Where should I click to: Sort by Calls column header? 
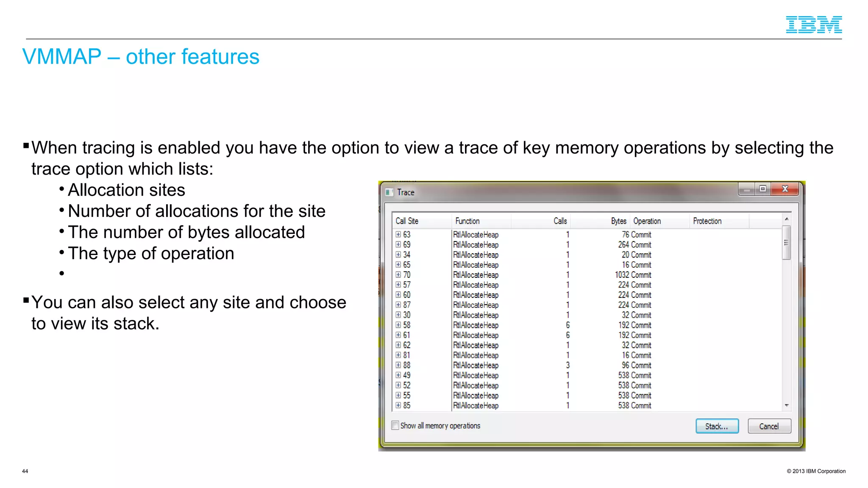[x=541, y=221]
